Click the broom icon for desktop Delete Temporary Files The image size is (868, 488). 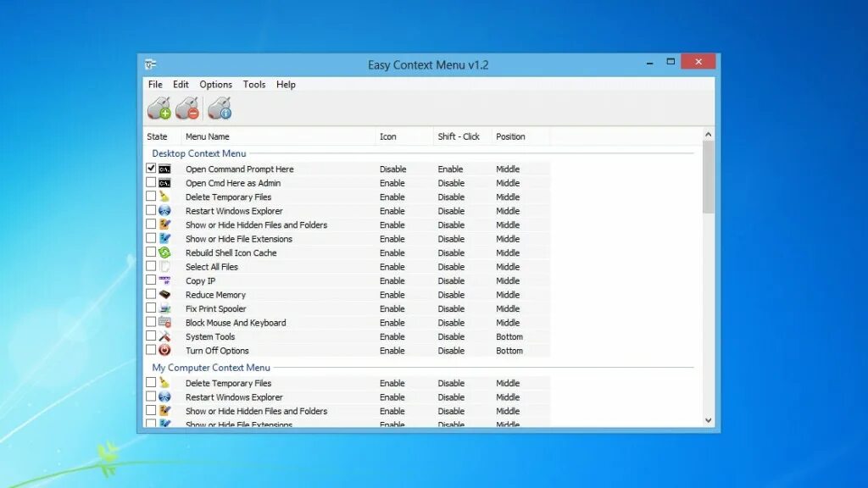point(164,197)
